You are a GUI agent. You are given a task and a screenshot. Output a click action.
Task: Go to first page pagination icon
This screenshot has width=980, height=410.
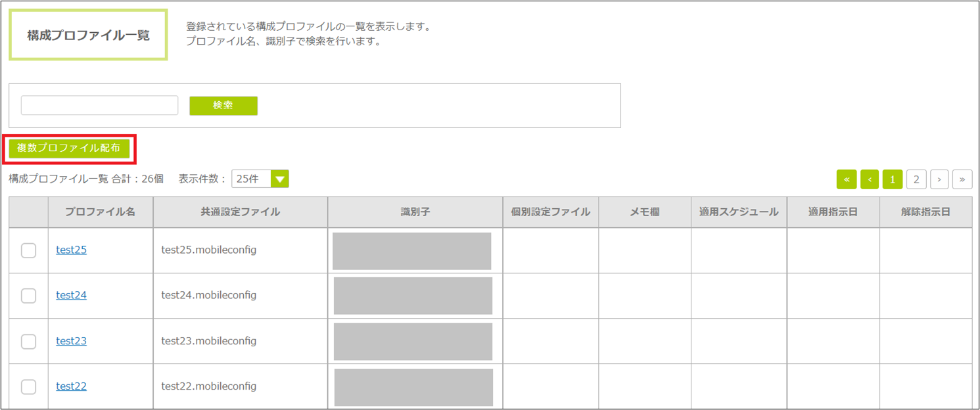pyautogui.click(x=847, y=179)
